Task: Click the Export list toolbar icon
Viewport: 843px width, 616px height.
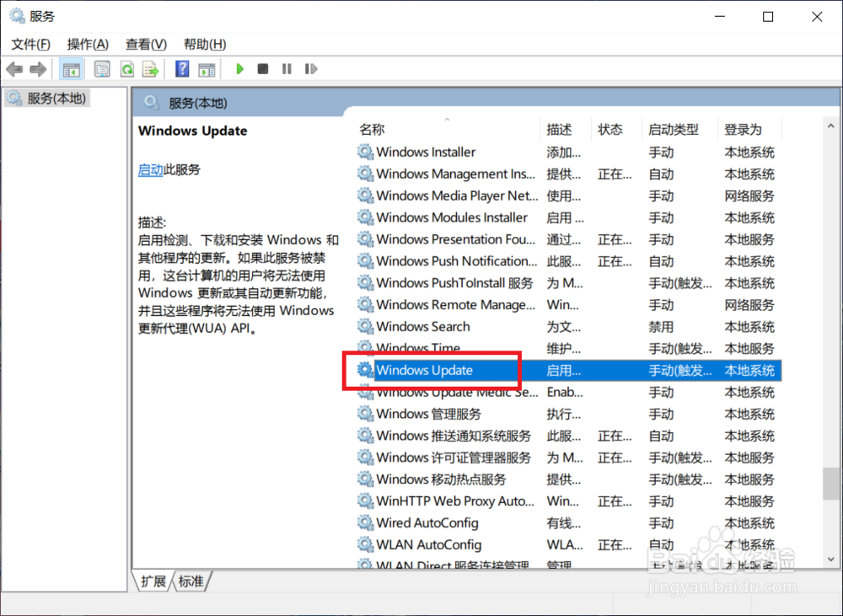Action: [151, 69]
